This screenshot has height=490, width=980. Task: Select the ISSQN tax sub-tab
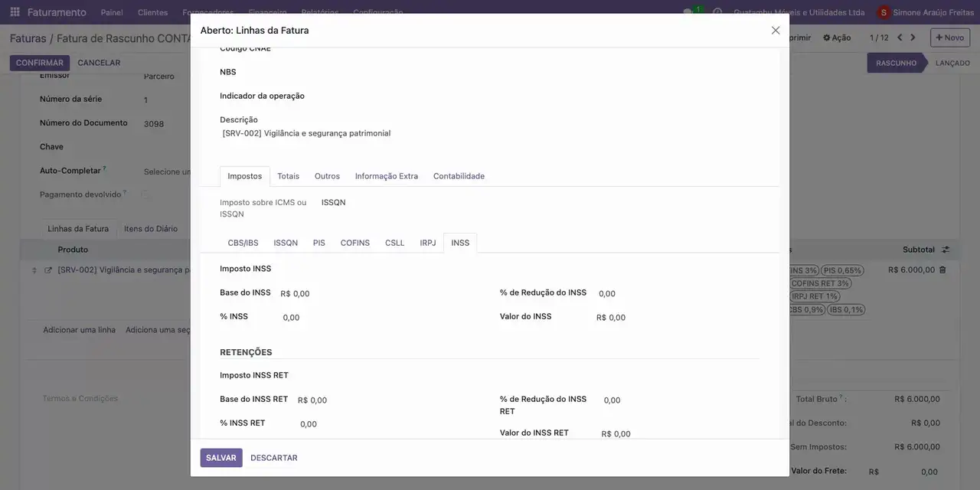(286, 243)
